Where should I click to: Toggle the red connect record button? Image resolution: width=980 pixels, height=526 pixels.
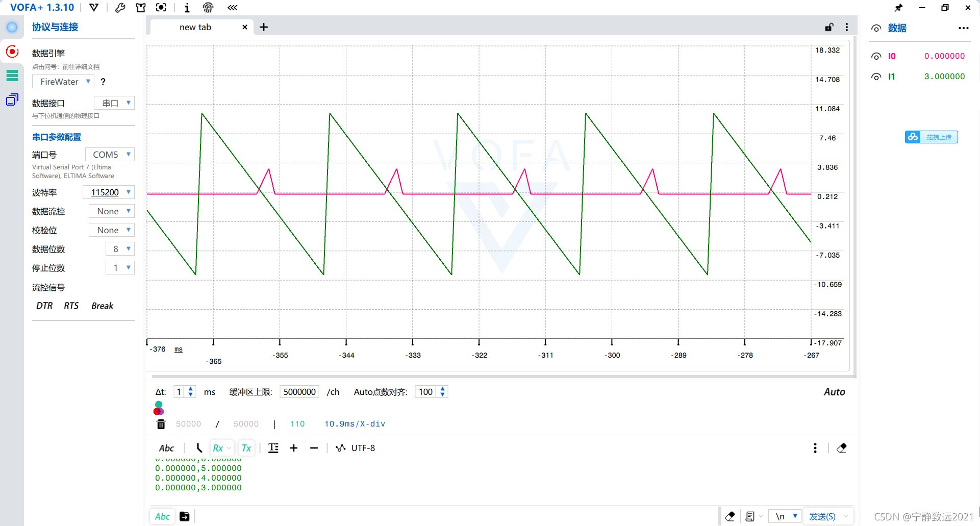click(12, 52)
